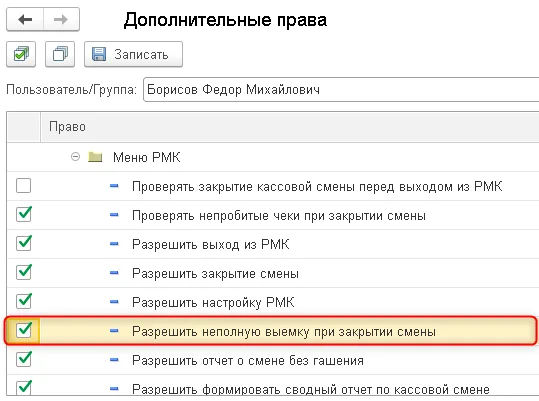Select row text Разрешить отчет о смене без гашения
The width and height of the screenshot is (539, 401).
[x=248, y=360]
